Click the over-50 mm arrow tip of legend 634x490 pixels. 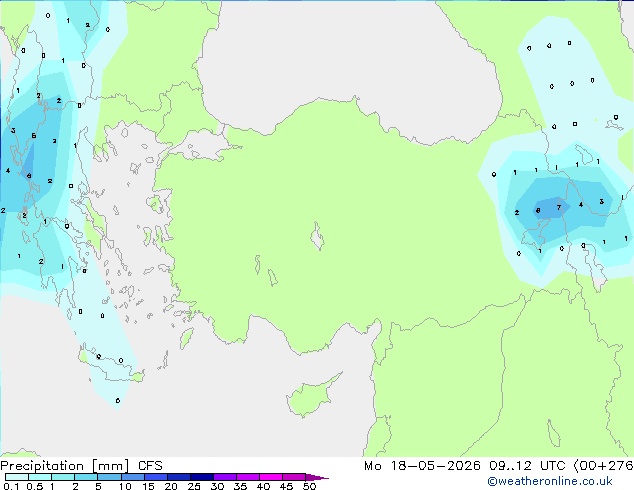[317, 477]
